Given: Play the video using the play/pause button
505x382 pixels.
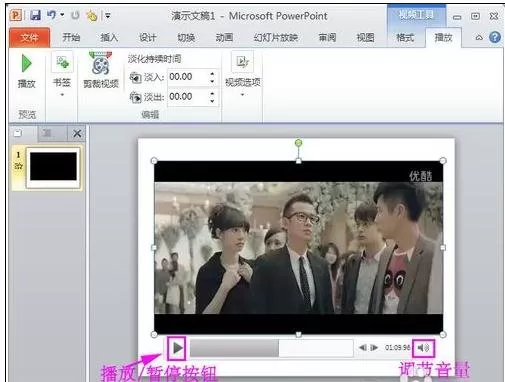Looking at the screenshot, I should [x=177, y=348].
